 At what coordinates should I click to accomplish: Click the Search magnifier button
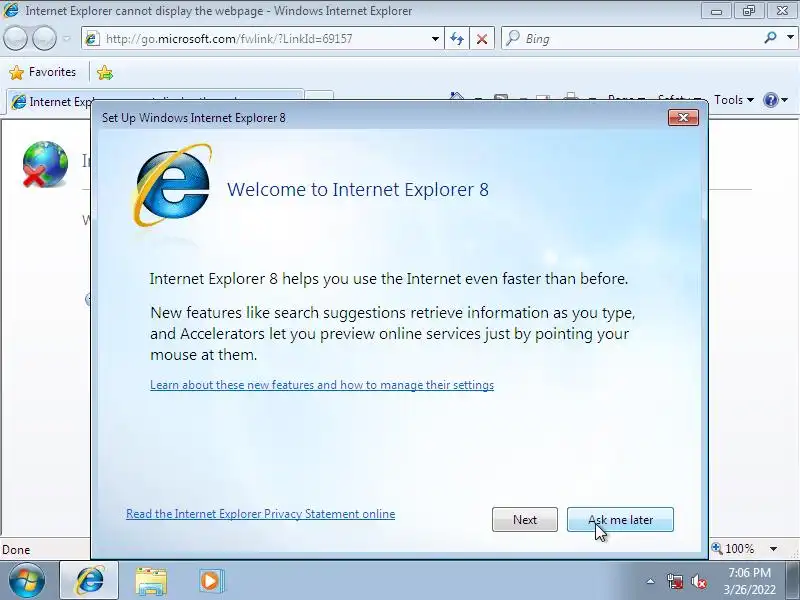click(770, 38)
